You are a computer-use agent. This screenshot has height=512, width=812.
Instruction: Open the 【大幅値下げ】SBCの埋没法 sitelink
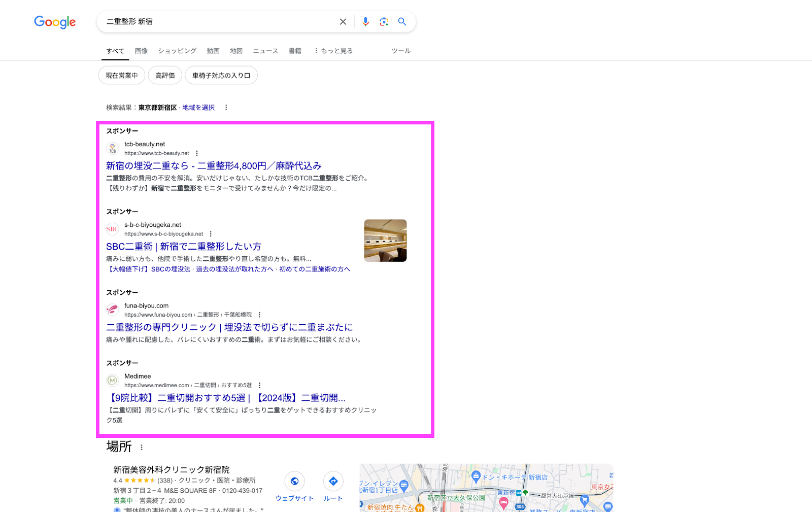148,269
